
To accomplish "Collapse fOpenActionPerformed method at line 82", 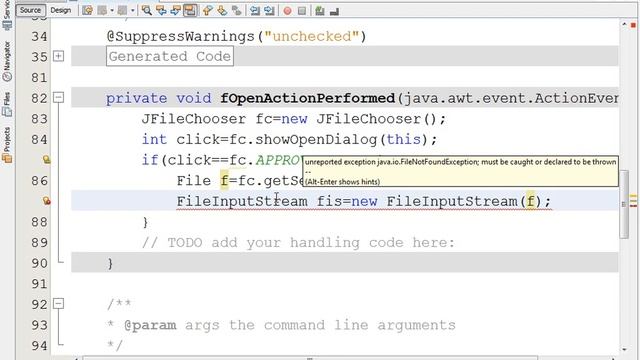I will pyautogui.click(x=59, y=97).
